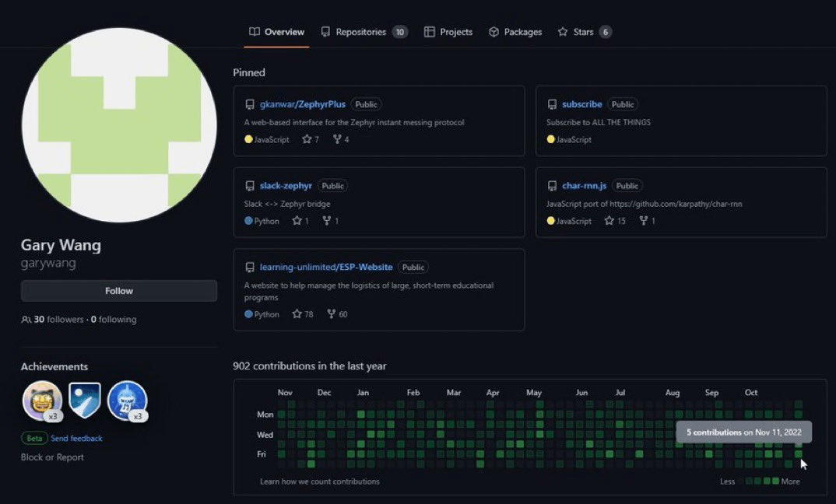This screenshot has height=504, width=836.
Task: Click the Projects table icon
Action: 429,32
